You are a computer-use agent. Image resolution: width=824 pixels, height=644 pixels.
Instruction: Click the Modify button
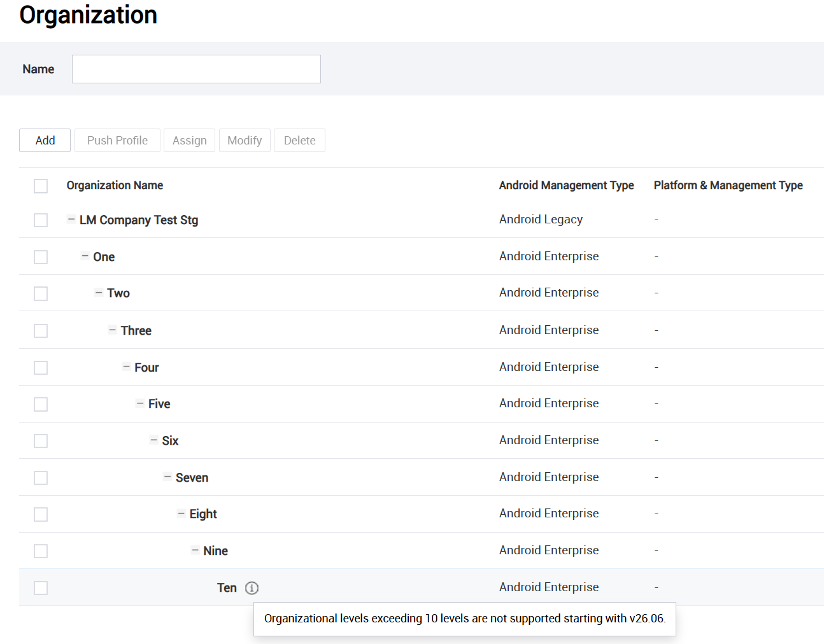click(245, 140)
